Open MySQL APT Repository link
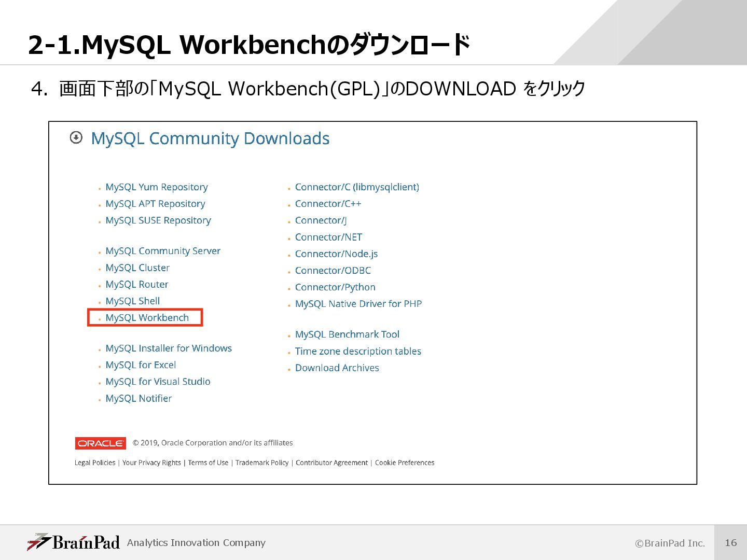The width and height of the screenshot is (747, 560). click(x=155, y=204)
